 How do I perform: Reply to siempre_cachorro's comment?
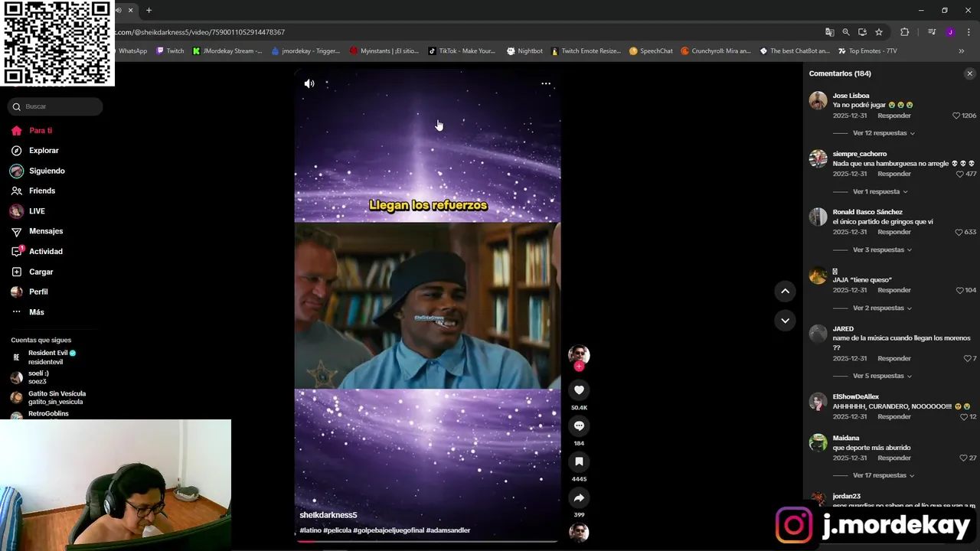pyautogui.click(x=894, y=174)
